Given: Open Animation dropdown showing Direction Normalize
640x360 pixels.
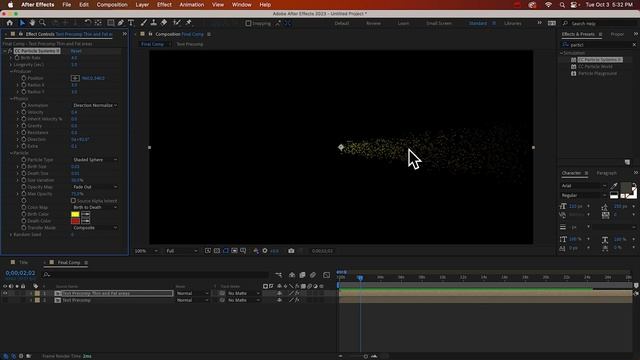Looking at the screenshot, I should point(95,105).
